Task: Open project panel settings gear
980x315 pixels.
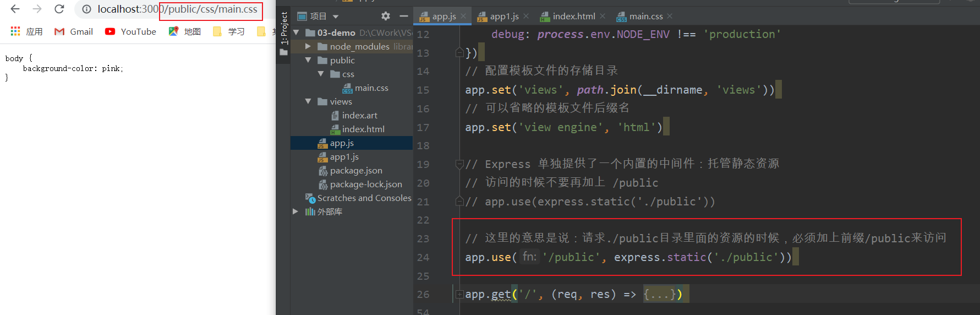Action: [x=386, y=16]
